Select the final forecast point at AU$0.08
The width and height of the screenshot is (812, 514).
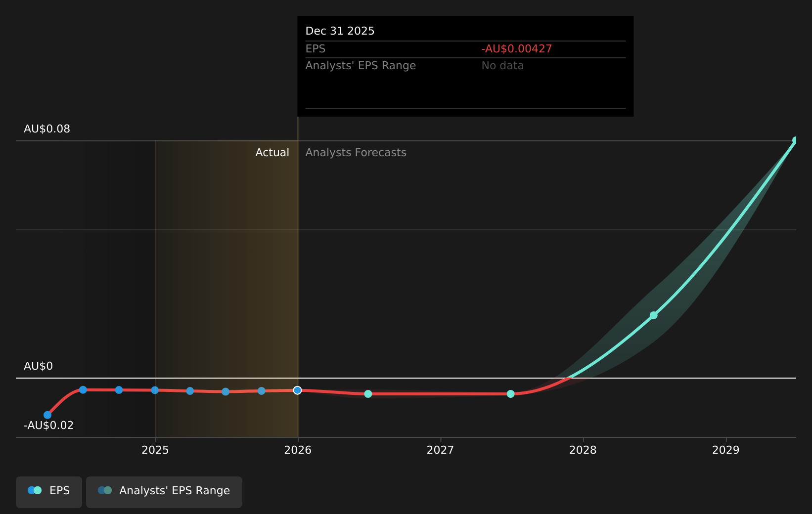click(x=795, y=141)
